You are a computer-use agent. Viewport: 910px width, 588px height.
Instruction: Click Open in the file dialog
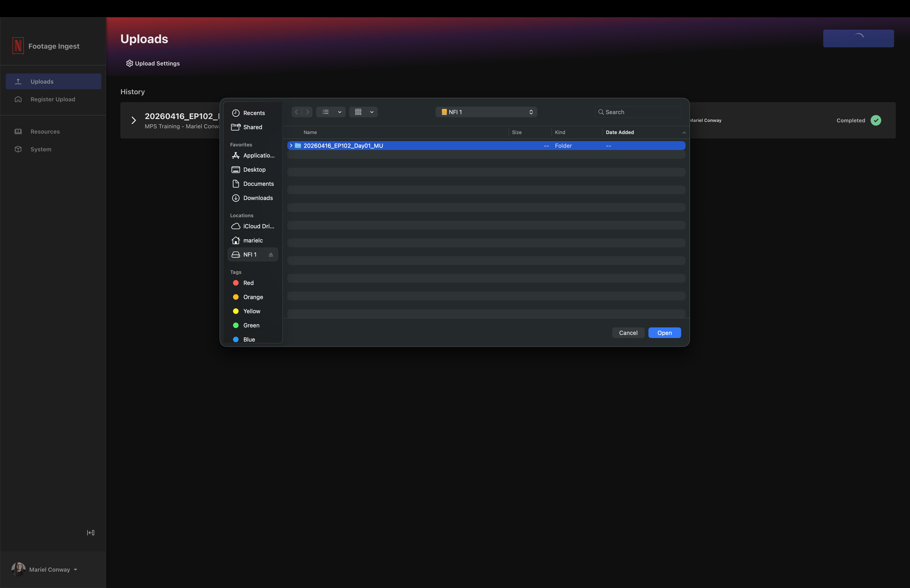point(664,332)
